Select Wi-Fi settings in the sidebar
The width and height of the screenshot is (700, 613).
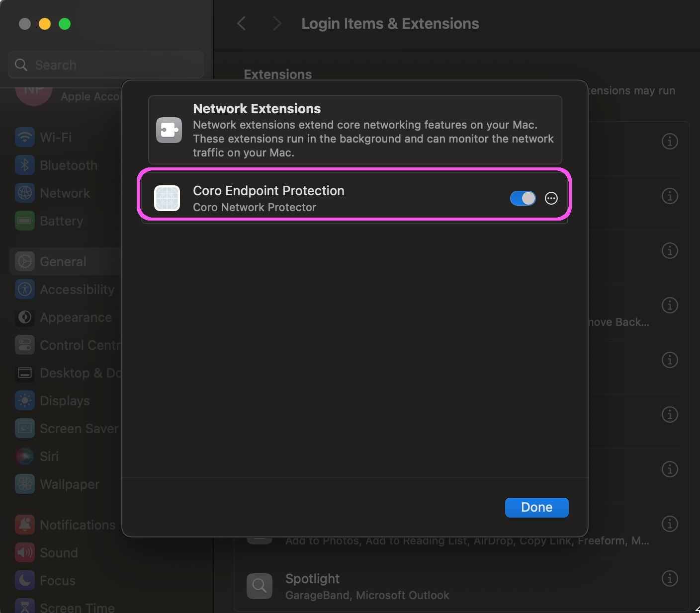pos(56,137)
